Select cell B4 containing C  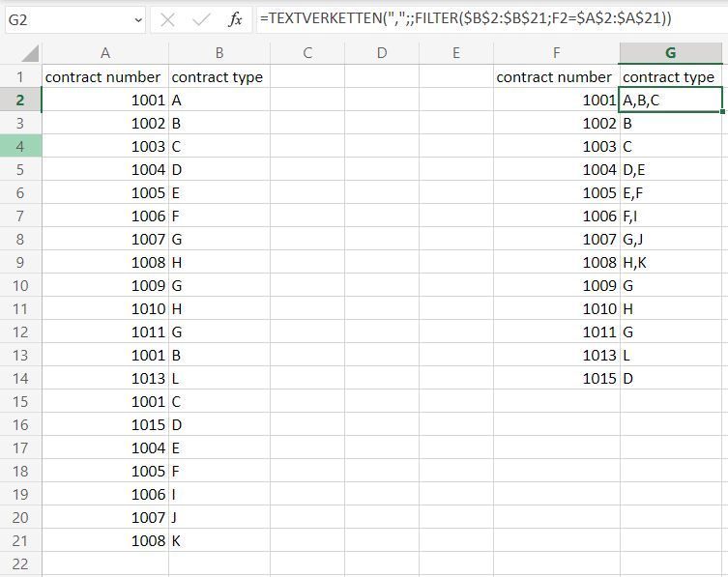click(x=219, y=146)
